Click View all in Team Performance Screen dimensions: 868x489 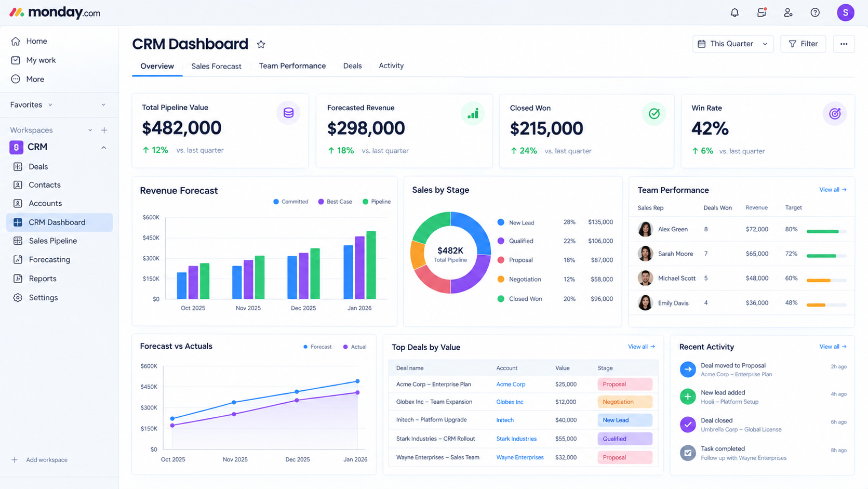833,190
